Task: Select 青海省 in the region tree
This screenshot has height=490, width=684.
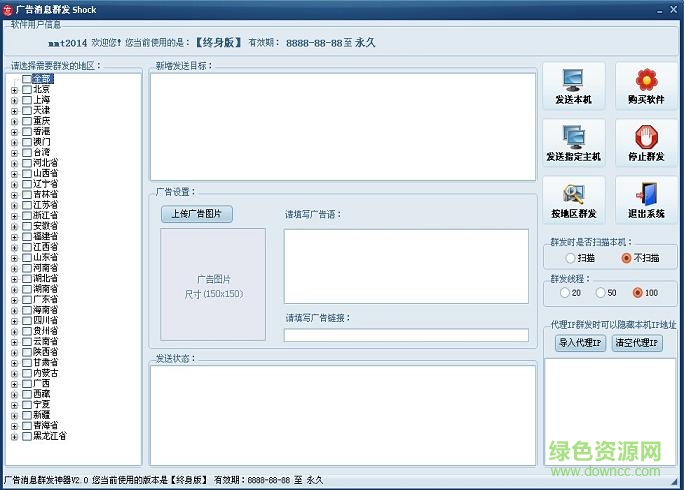Action: [46, 425]
